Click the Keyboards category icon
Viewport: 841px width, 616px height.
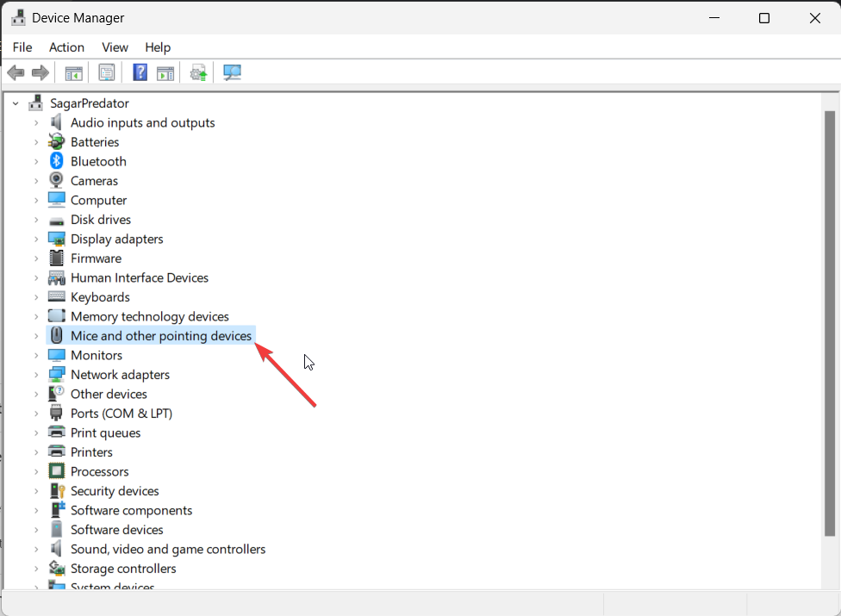56,296
